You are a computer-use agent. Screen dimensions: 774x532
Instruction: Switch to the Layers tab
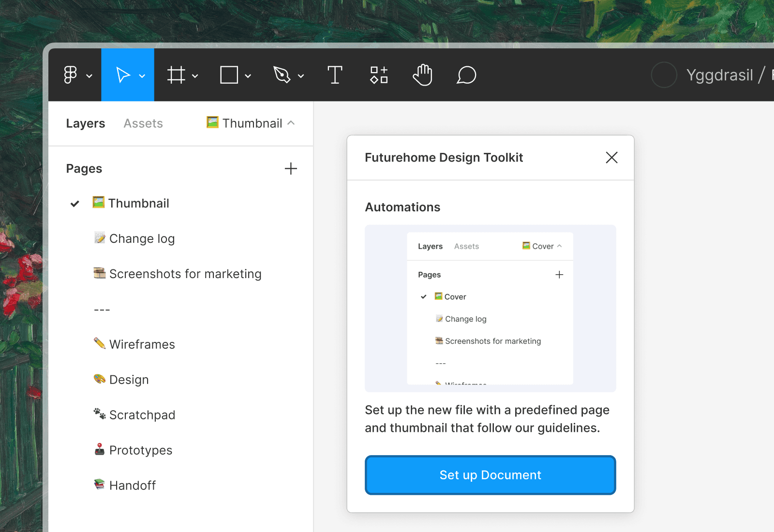coord(86,123)
